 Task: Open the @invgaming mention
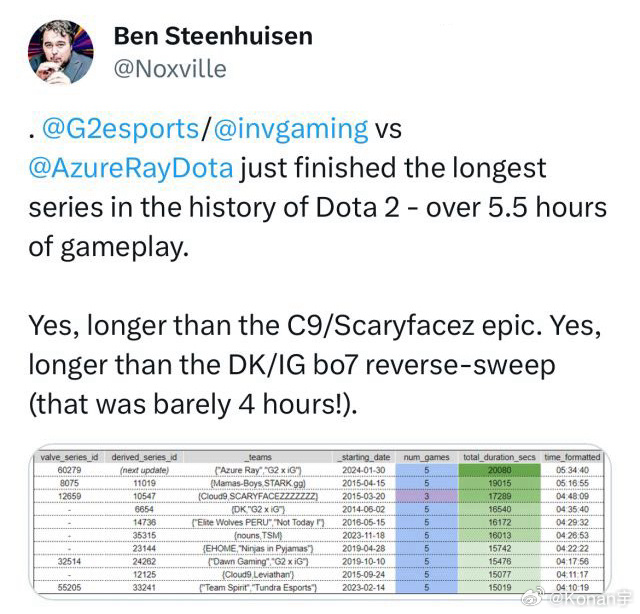(289, 129)
